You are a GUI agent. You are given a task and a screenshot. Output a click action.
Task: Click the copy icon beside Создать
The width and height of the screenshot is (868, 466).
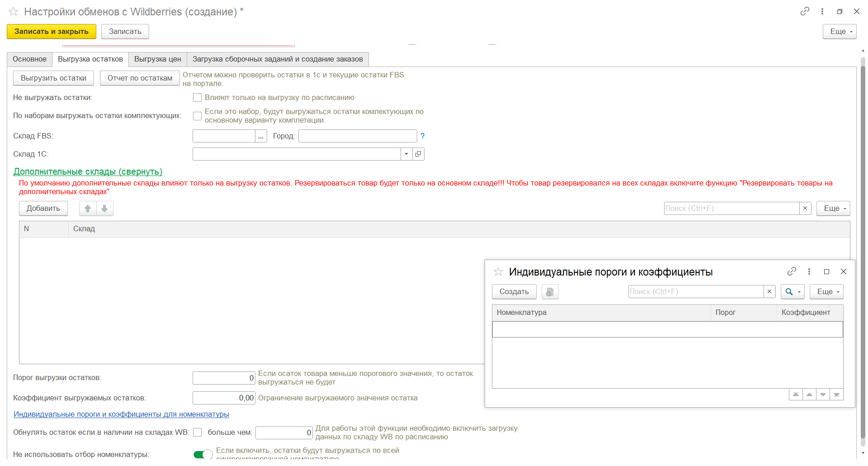click(x=550, y=292)
